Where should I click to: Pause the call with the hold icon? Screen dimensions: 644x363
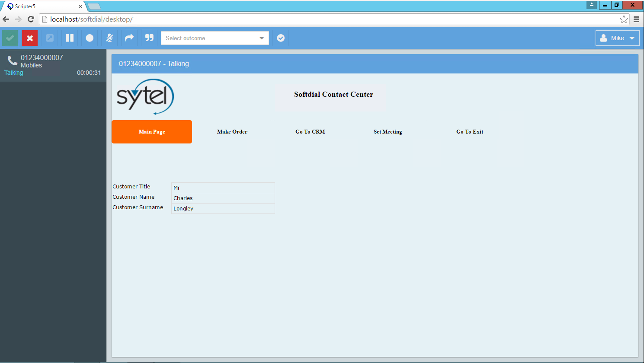coord(70,38)
